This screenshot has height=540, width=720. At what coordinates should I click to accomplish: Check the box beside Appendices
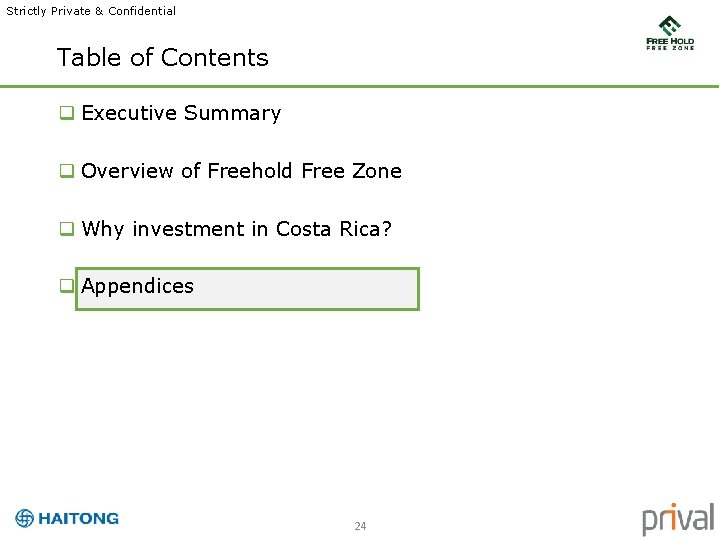click(x=67, y=286)
